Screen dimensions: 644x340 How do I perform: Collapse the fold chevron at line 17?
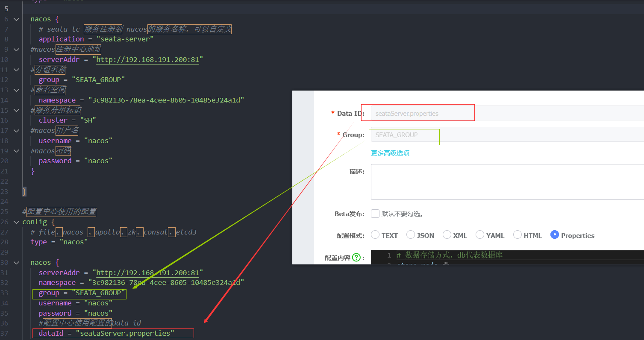[x=16, y=131]
